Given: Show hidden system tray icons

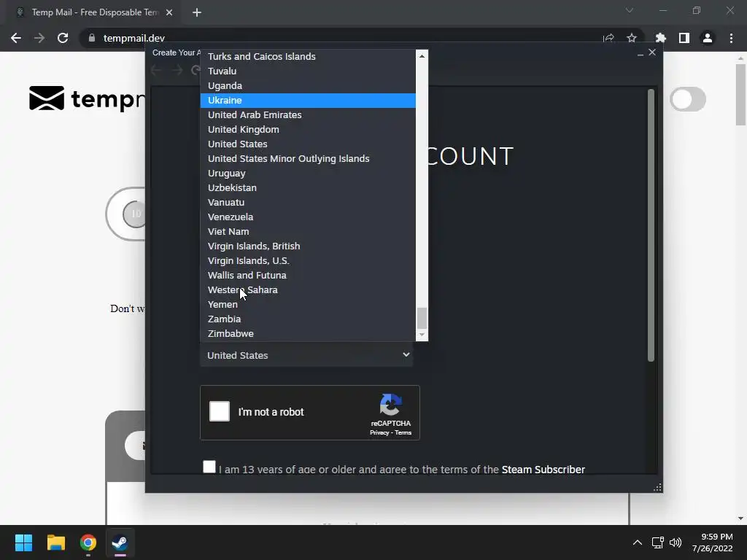Looking at the screenshot, I should pos(638,542).
